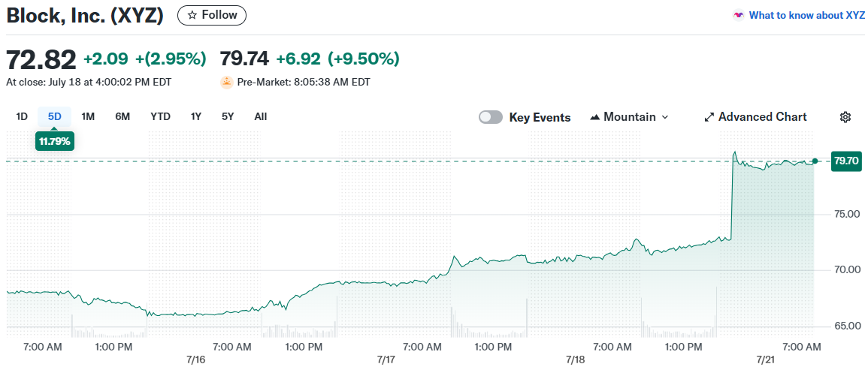868x367 pixels.
Task: Click the pre-market sunrise icon
Action: click(226, 83)
